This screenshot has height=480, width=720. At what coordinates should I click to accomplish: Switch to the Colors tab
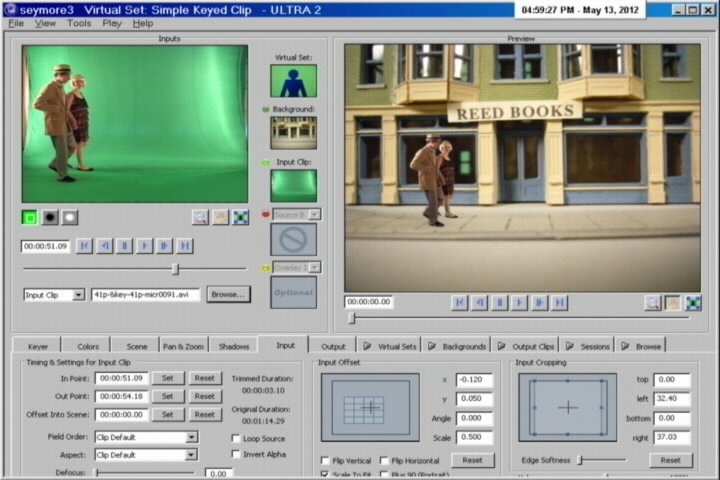(x=88, y=346)
